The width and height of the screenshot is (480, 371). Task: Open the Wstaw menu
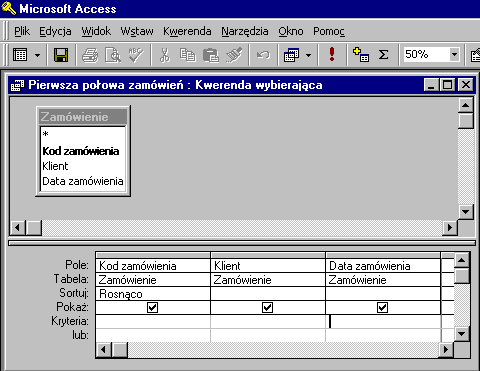pos(137,31)
